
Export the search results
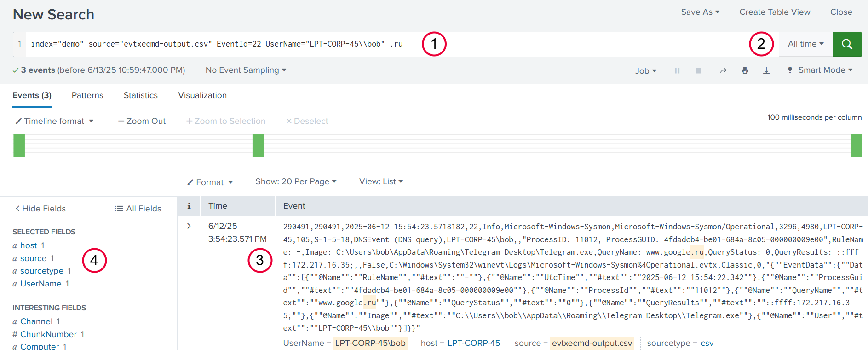(766, 70)
